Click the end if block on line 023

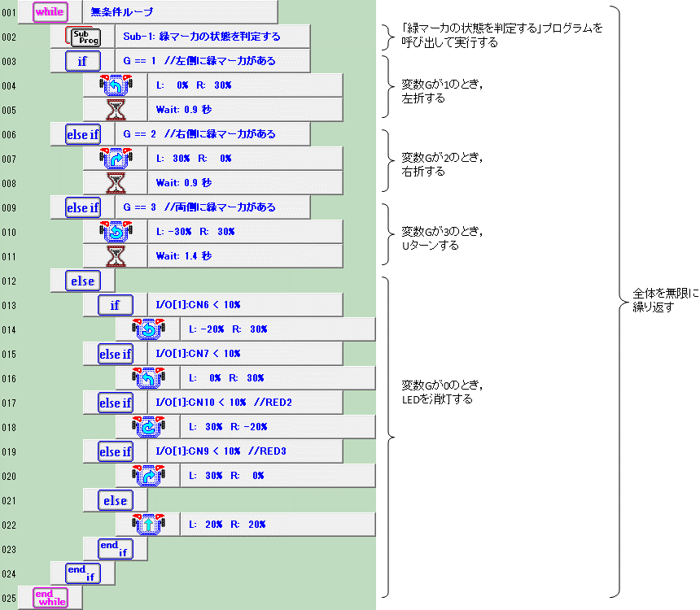point(116,549)
